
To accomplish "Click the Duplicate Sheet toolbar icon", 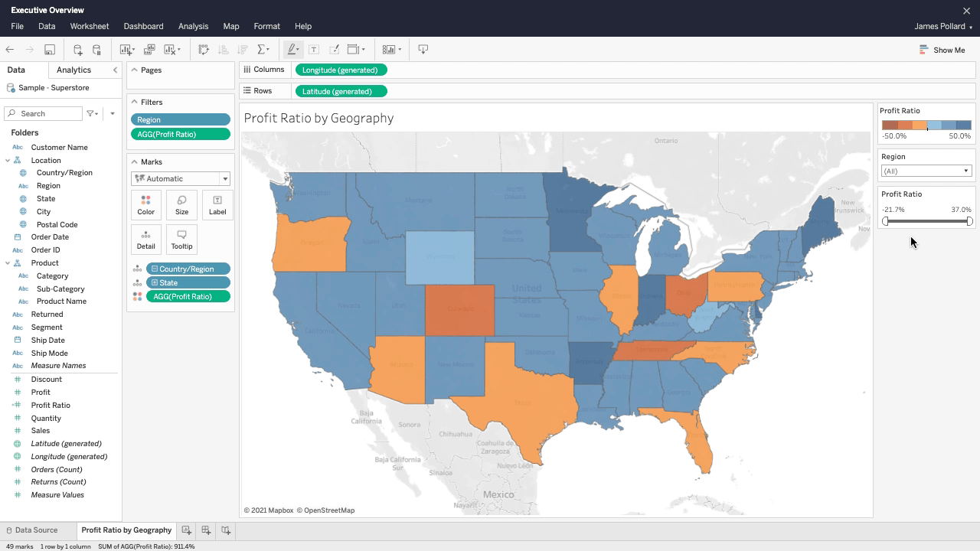I will 149,50.
